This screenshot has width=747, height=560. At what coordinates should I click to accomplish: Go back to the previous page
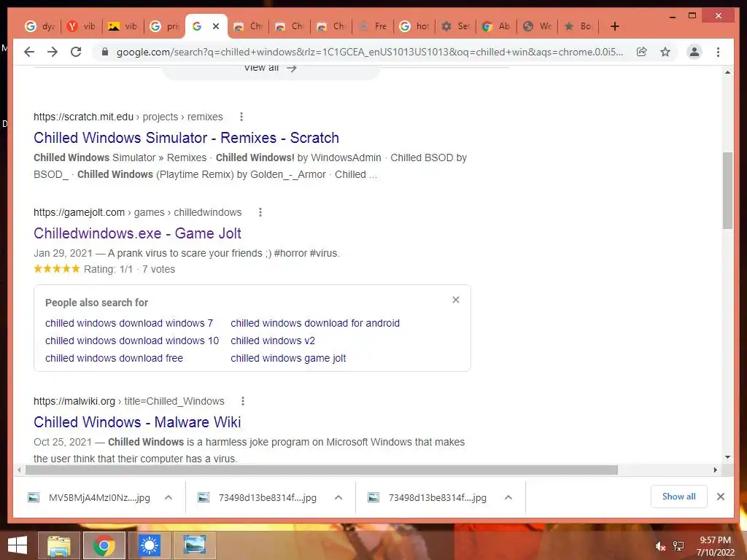29,52
